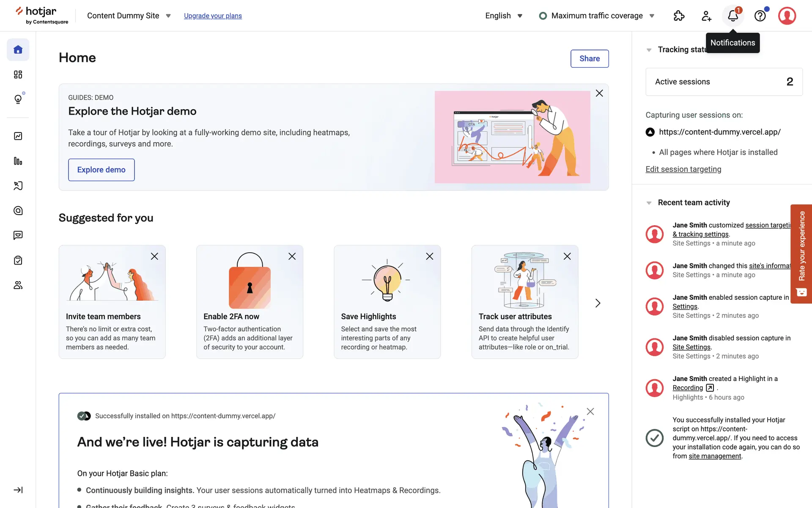Collapse the Tracking status section
The width and height of the screenshot is (812, 508).
pyautogui.click(x=649, y=50)
